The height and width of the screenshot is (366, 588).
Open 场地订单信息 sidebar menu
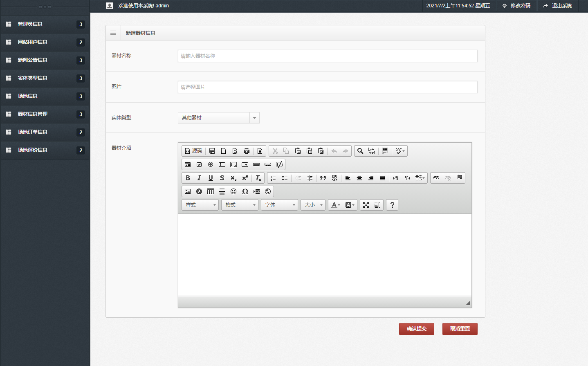click(x=33, y=132)
